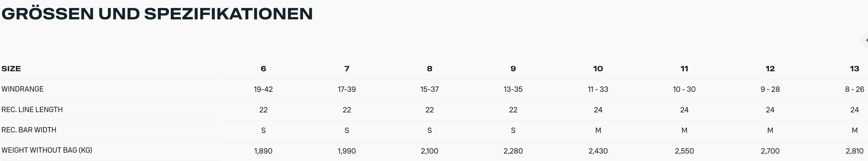Select the size 6 column header
This screenshot has height=161, width=868.
[x=264, y=69]
